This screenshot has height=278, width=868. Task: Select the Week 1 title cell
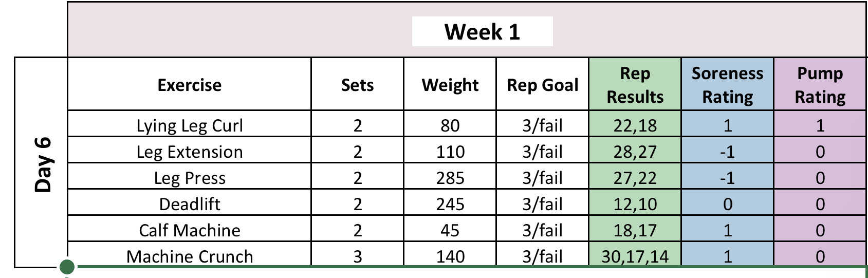click(x=482, y=32)
